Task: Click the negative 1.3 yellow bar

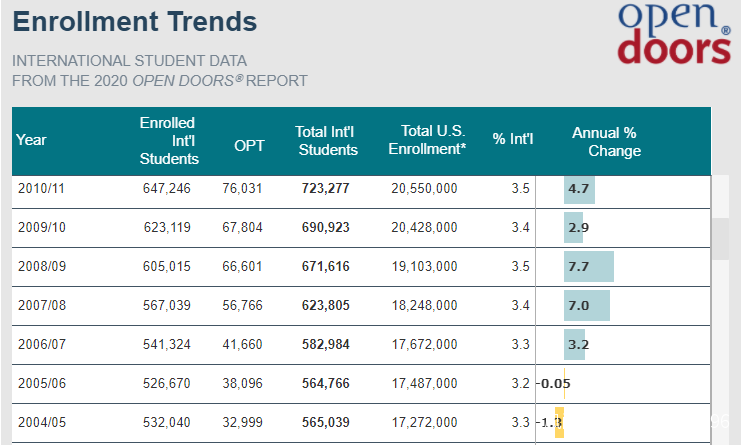Action: point(560,422)
